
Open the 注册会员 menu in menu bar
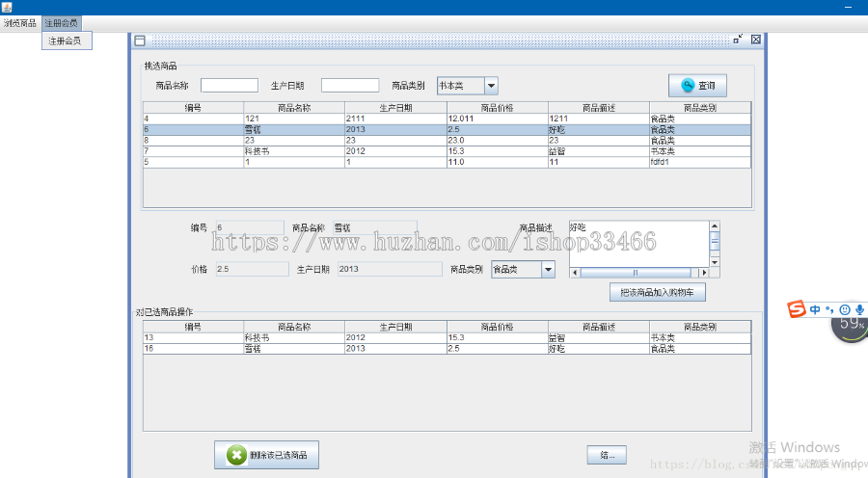coord(62,23)
